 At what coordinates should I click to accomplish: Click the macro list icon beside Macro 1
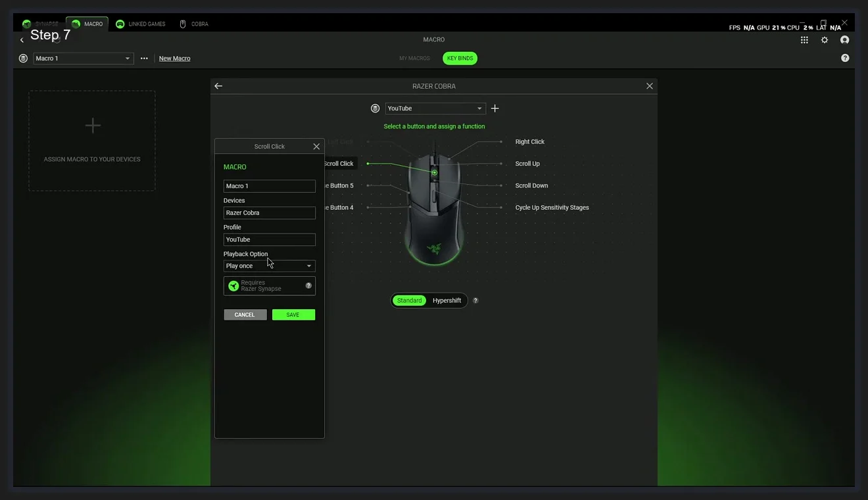(23, 58)
